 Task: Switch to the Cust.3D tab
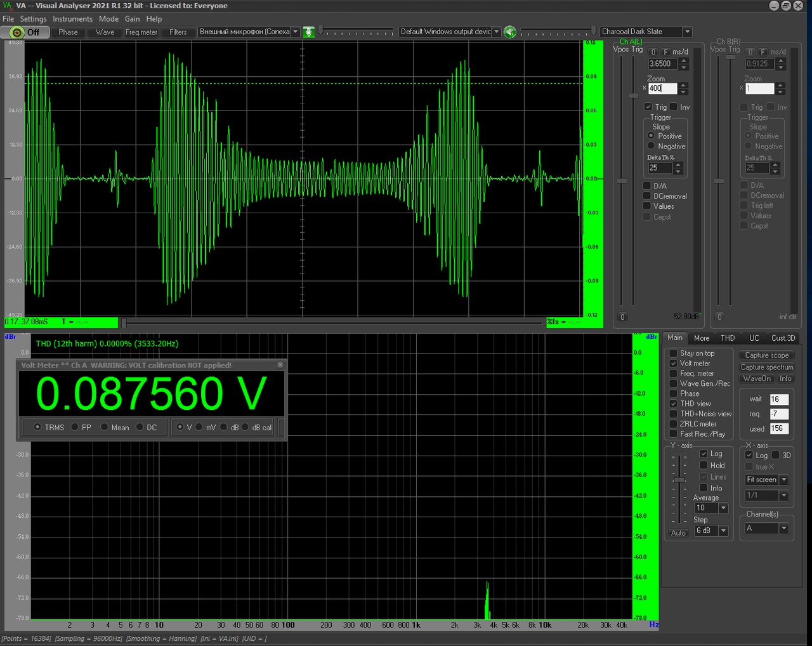pos(783,338)
